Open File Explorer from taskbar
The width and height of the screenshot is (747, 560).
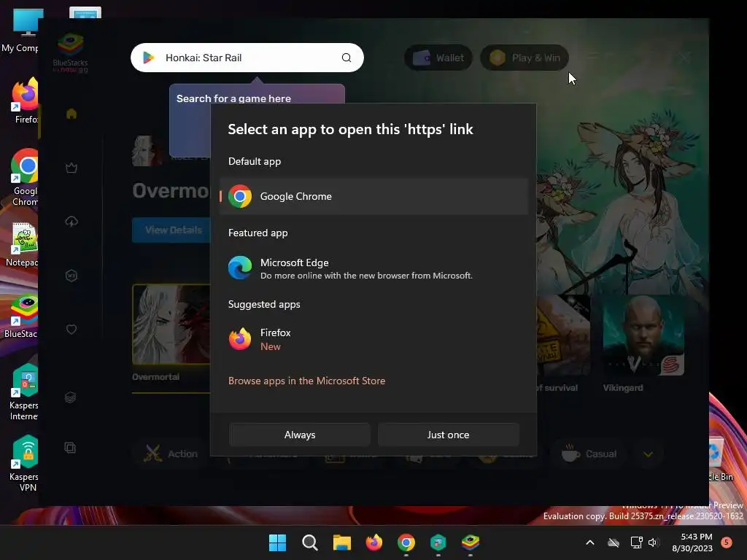341,542
